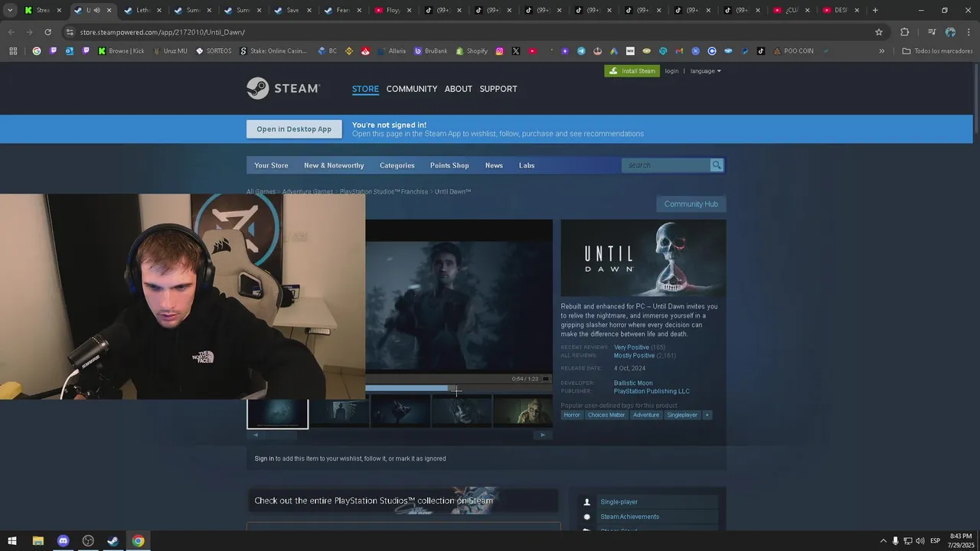Open the STORE menu in the Steam header
The height and width of the screenshot is (551, 980).
point(365,89)
